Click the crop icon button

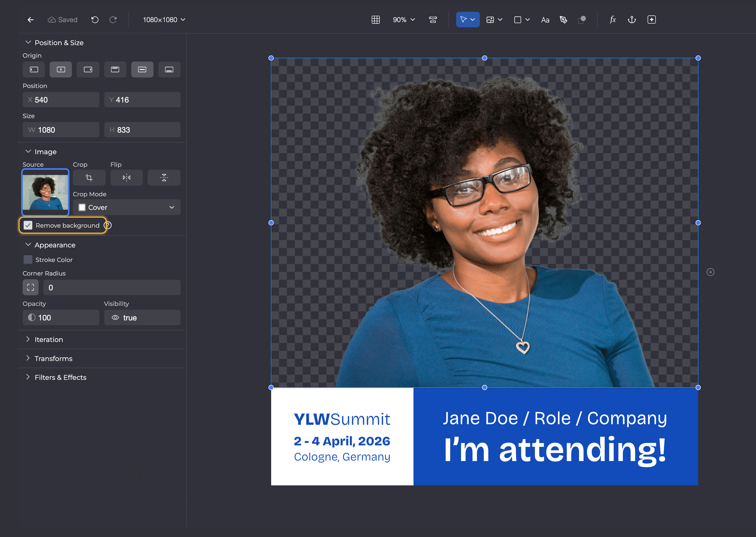pyautogui.click(x=89, y=177)
